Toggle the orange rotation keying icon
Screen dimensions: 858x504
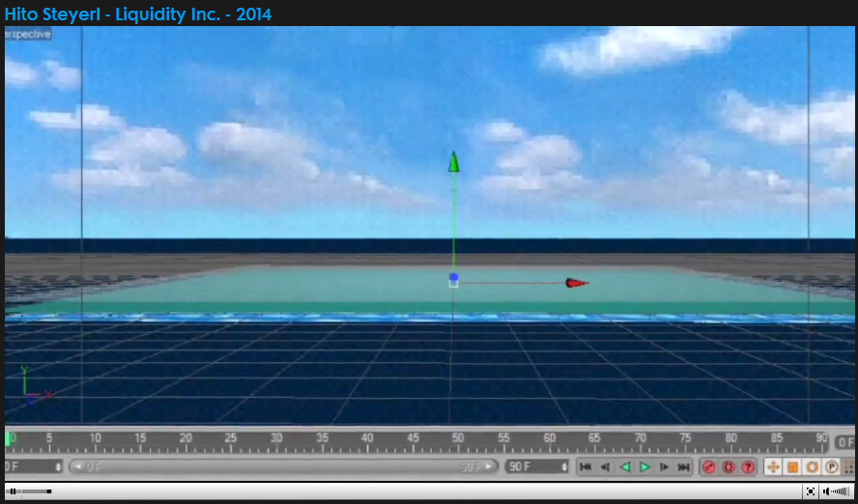[x=813, y=467]
